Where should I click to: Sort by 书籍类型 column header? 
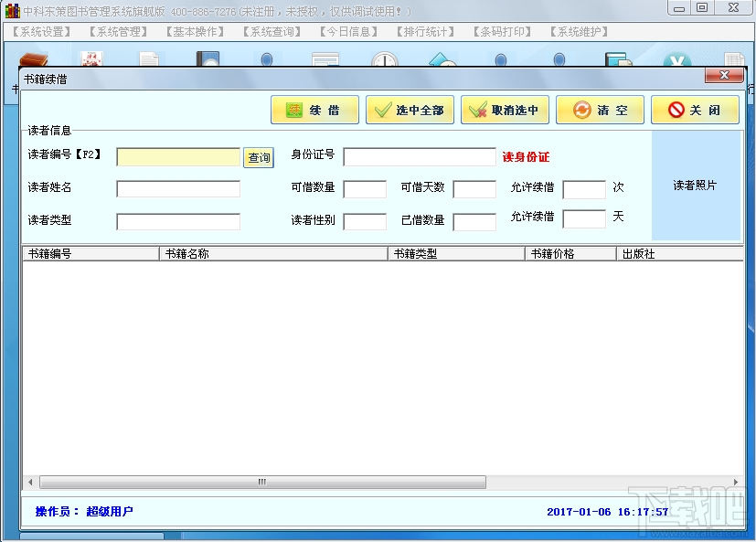click(456, 254)
